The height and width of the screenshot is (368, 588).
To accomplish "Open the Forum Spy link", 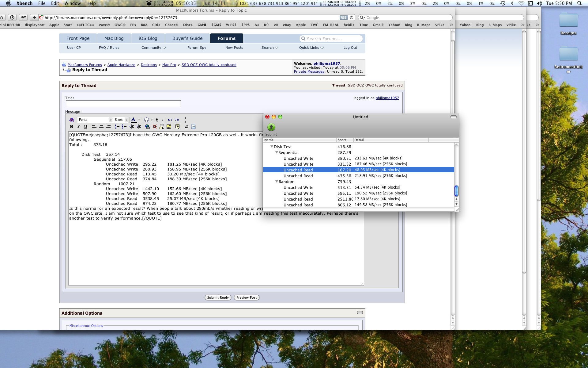I will [x=197, y=48].
